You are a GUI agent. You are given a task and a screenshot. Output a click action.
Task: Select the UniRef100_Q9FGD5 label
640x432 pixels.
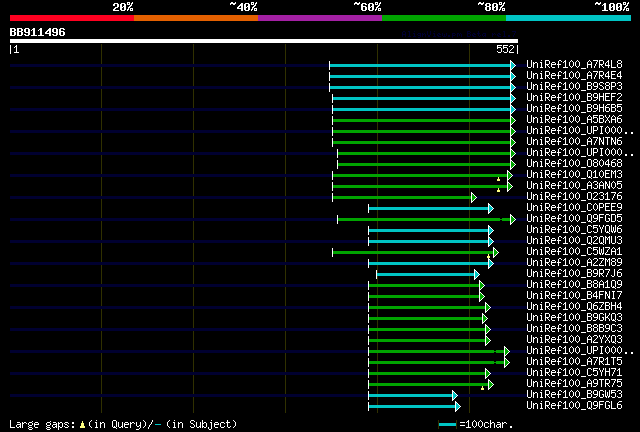[x=574, y=218]
